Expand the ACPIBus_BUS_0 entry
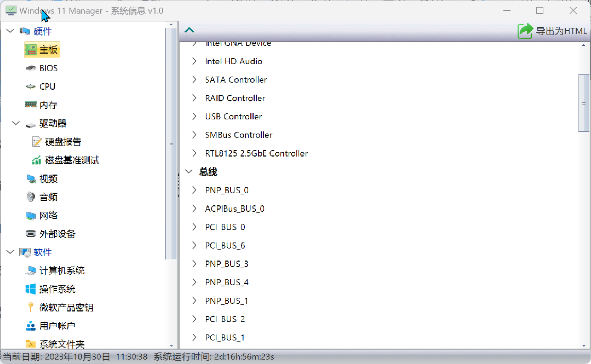This screenshot has height=364, width=591. (x=194, y=209)
